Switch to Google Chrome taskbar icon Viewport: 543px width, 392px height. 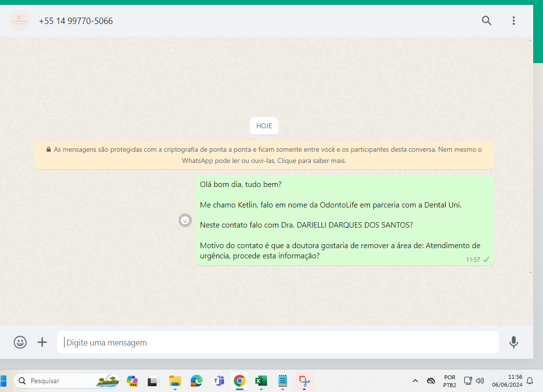(x=240, y=381)
